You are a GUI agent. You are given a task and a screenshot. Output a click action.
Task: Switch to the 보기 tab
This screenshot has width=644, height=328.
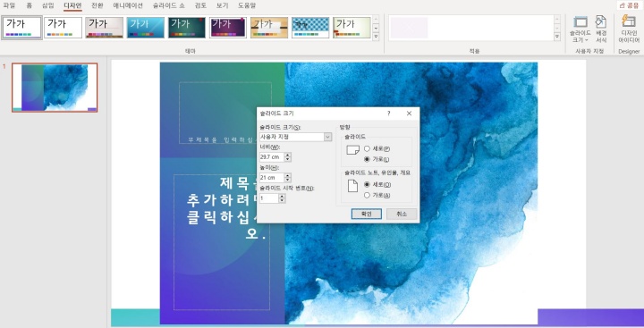[x=222, y=5]
